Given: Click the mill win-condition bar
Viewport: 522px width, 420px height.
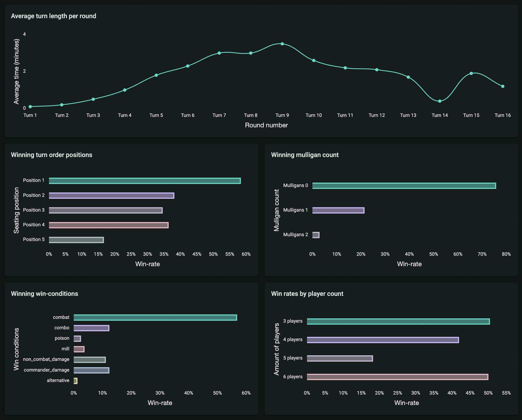Looking at the screenshot, I should coord(79,349).
